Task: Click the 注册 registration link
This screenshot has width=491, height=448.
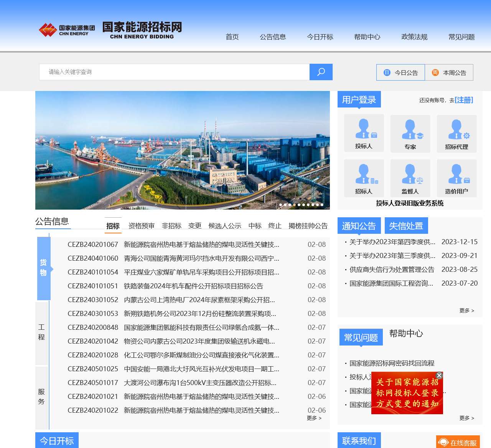Action: pos(464,100)
